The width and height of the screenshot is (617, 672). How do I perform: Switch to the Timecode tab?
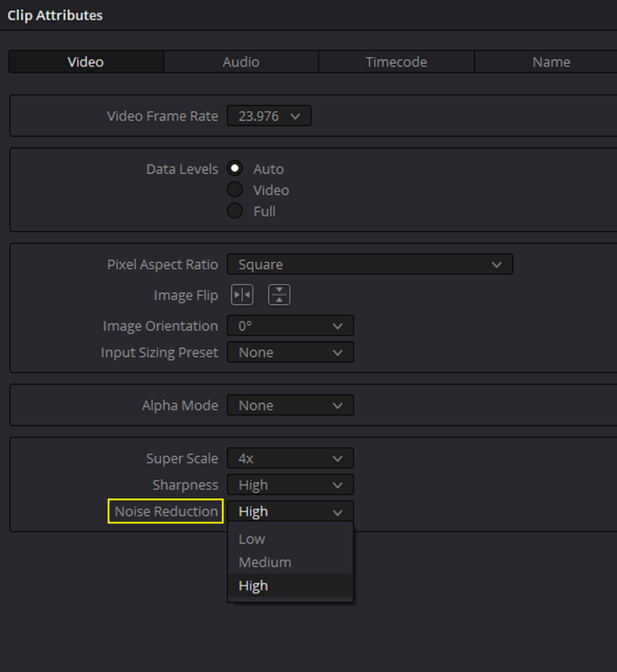[397, 62]
